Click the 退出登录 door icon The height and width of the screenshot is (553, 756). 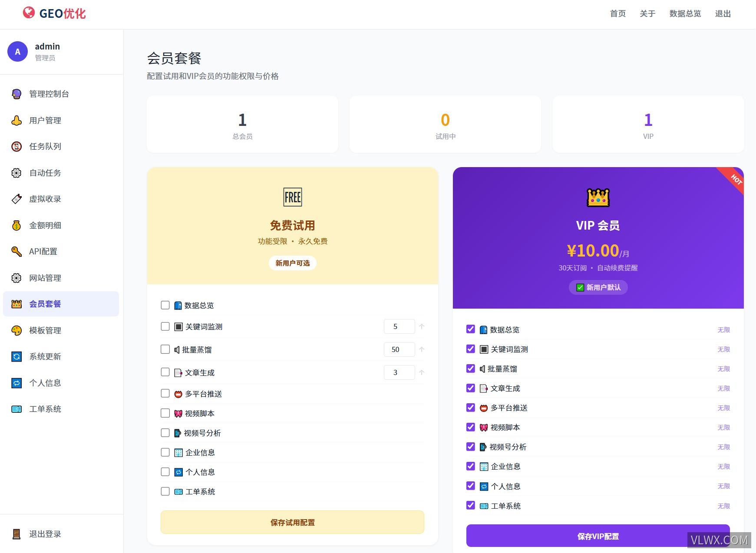pyautogui.click(x=17, y=534)
